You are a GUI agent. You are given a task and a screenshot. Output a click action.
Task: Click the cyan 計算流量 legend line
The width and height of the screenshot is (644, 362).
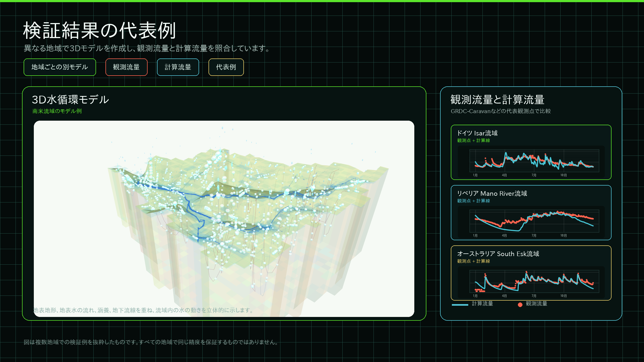coord(460,305)
